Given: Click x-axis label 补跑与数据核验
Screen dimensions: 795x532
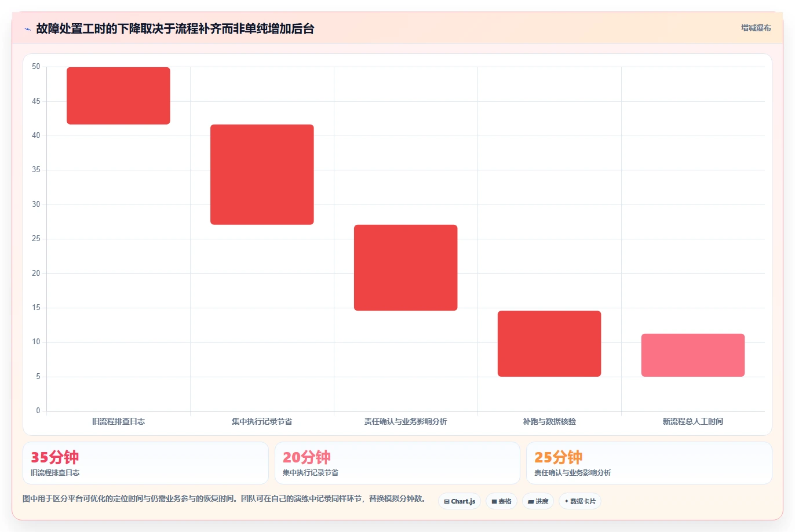Looking at the screenshot, I should tap(549, 421).
